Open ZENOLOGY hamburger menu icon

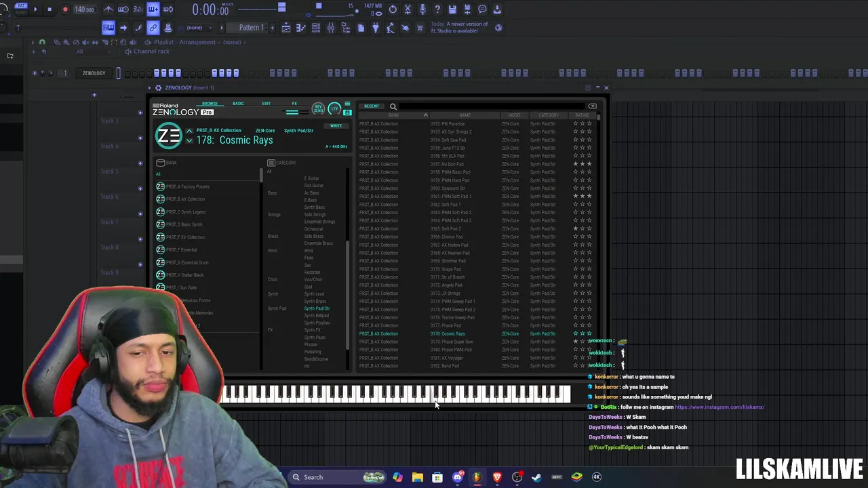tap(347, 104)
